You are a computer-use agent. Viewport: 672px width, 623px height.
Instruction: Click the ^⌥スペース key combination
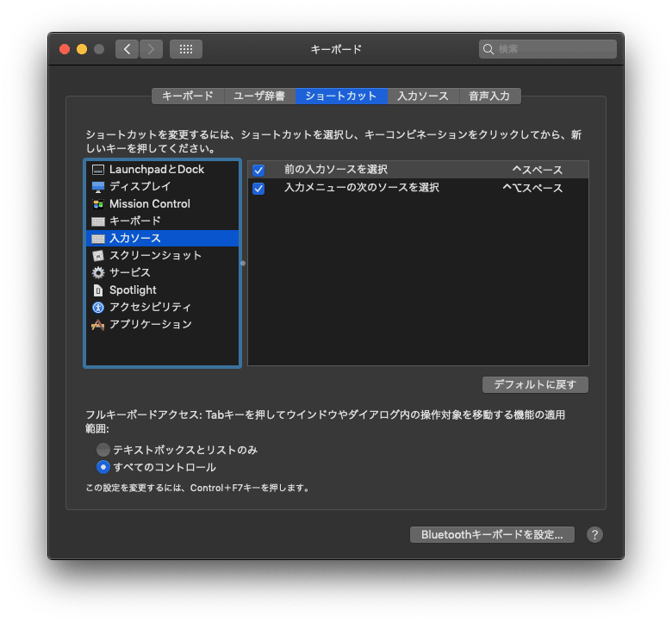point(532,188)
